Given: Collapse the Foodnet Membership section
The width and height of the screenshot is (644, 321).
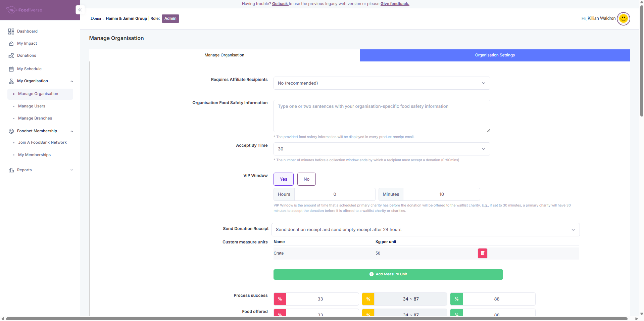Looking at the screenshot, I should 71,131.
